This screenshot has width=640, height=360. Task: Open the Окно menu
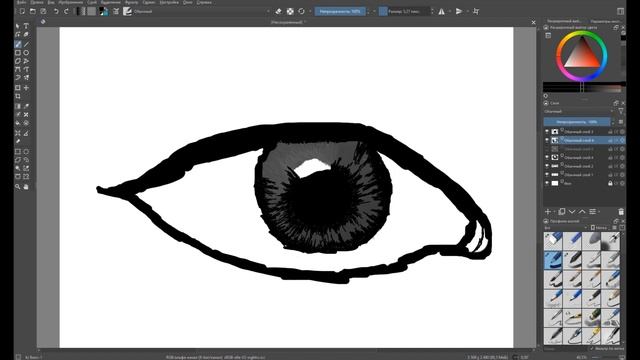pos(187,2)
